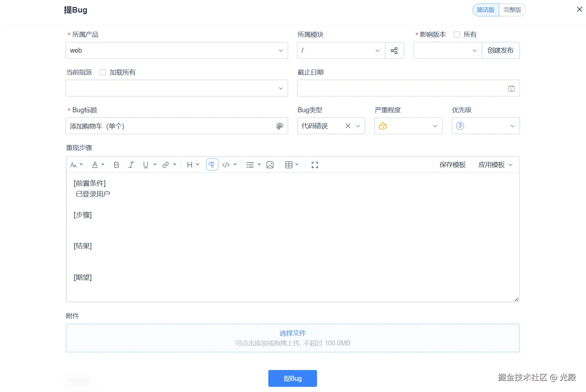Click the [步骤] line in the editor
Viewport: 586px width, 392px height.
pos(83,215)
